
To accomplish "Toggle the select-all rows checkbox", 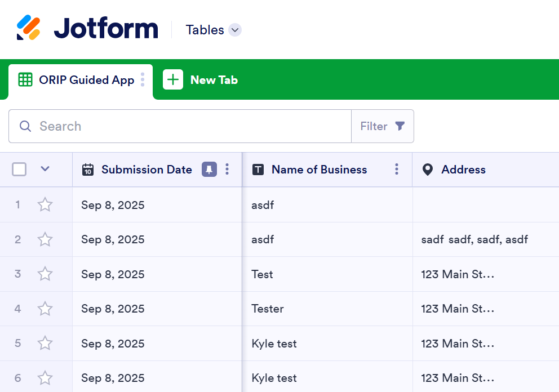I will tap(19, 170).
